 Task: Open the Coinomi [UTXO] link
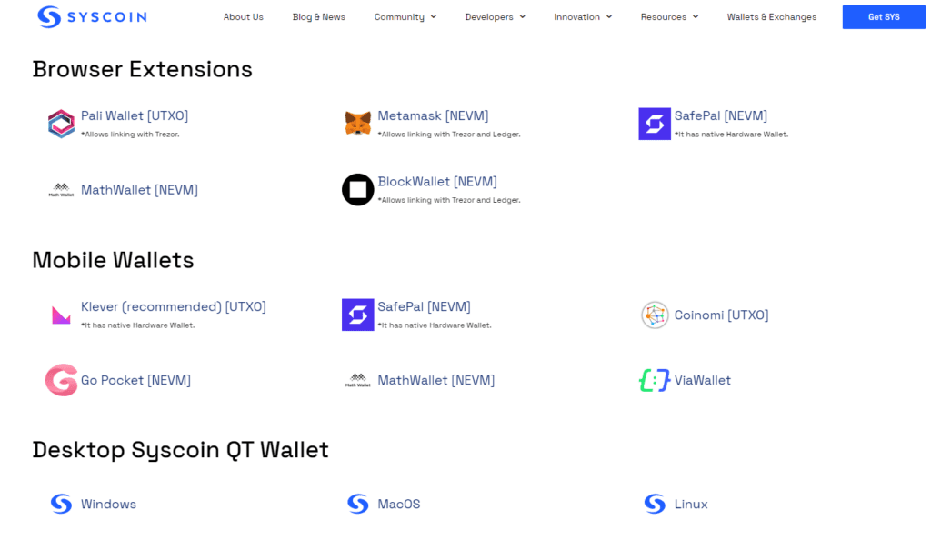[x=721, y=315]
